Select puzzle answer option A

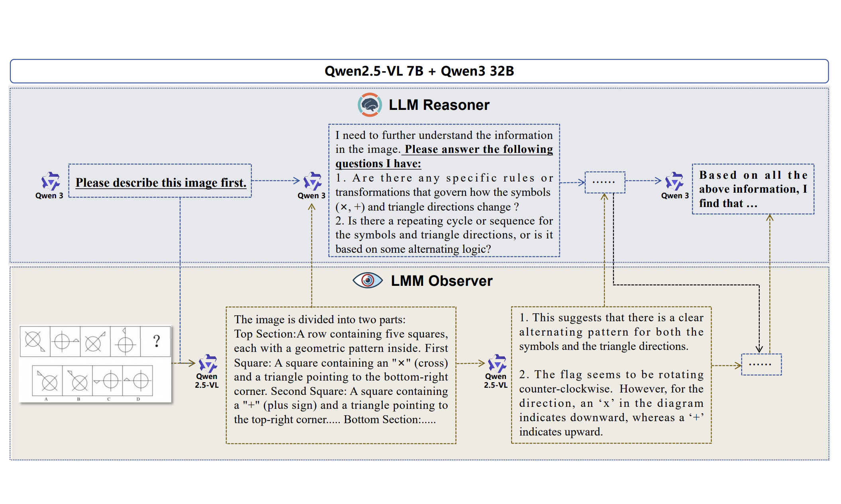tap(47, 381)
